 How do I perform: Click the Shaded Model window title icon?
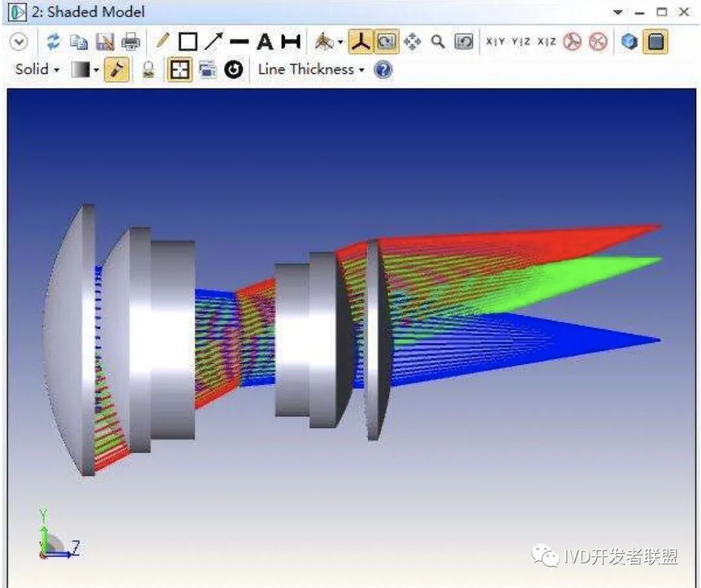pyautogui.click(x=17, y=12)
